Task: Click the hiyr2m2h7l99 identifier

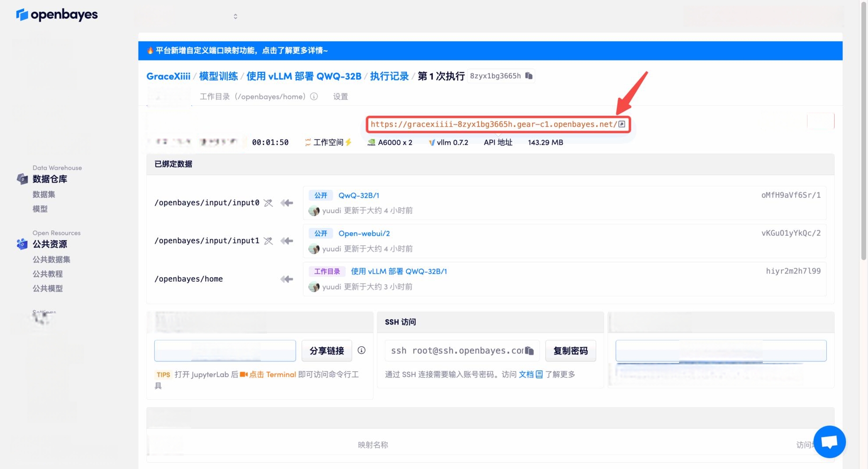Action: coord(793,271)
